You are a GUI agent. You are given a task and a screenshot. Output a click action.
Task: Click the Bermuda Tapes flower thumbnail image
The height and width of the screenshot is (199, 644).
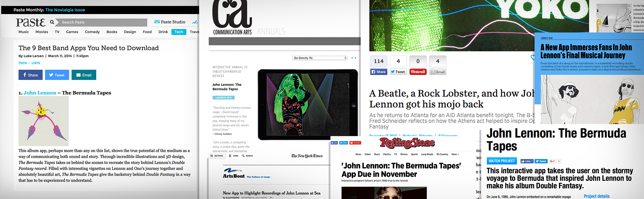tap(44, 121)
